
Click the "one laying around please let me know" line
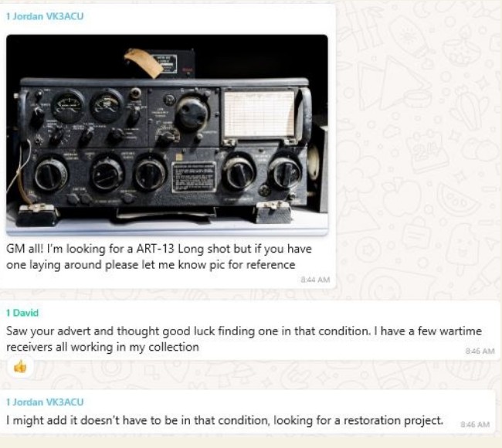(151, 265)
